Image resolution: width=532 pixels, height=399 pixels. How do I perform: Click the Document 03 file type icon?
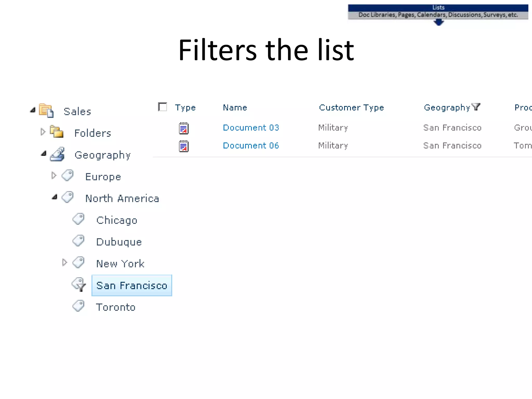pyautogui.click(x=184, y=128)
